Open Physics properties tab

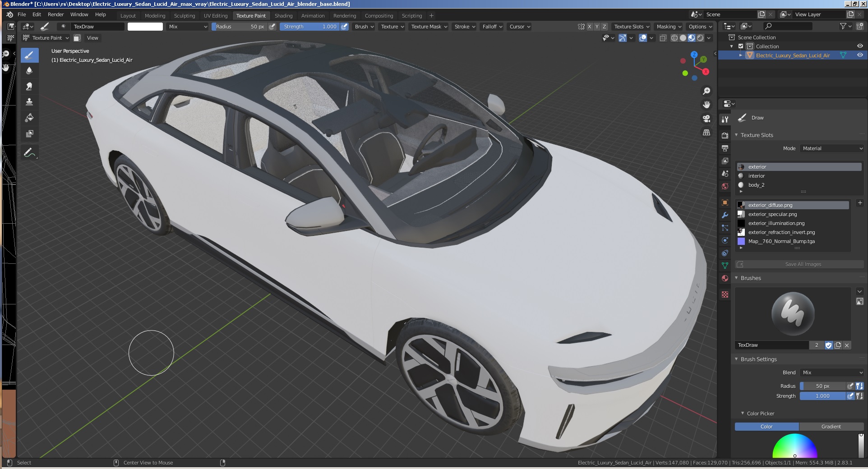click(725, 240)
